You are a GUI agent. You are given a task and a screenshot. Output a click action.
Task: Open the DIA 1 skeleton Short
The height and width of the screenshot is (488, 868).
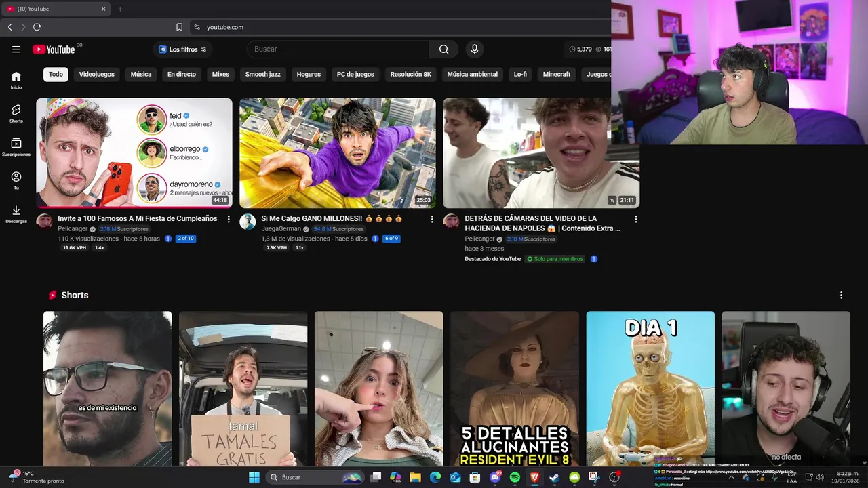[x=650, y=388]
